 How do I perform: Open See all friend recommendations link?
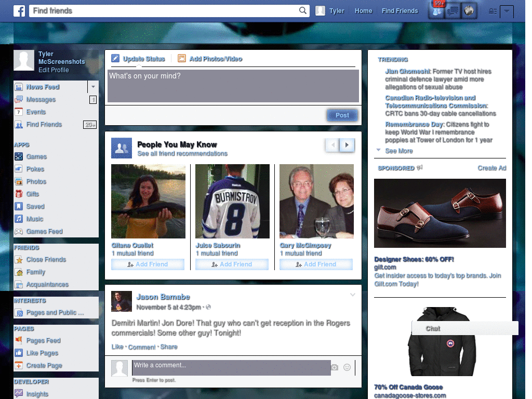point(182,154)
